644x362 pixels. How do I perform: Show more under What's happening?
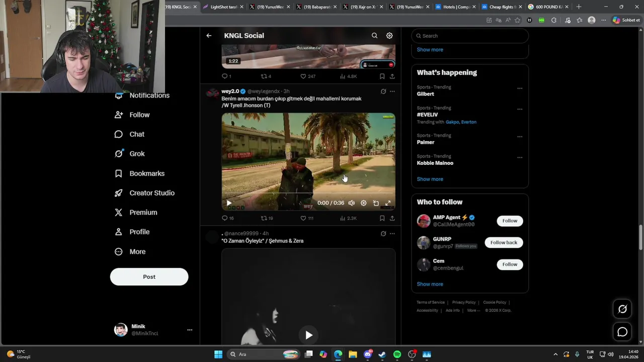tap(430, 179)
